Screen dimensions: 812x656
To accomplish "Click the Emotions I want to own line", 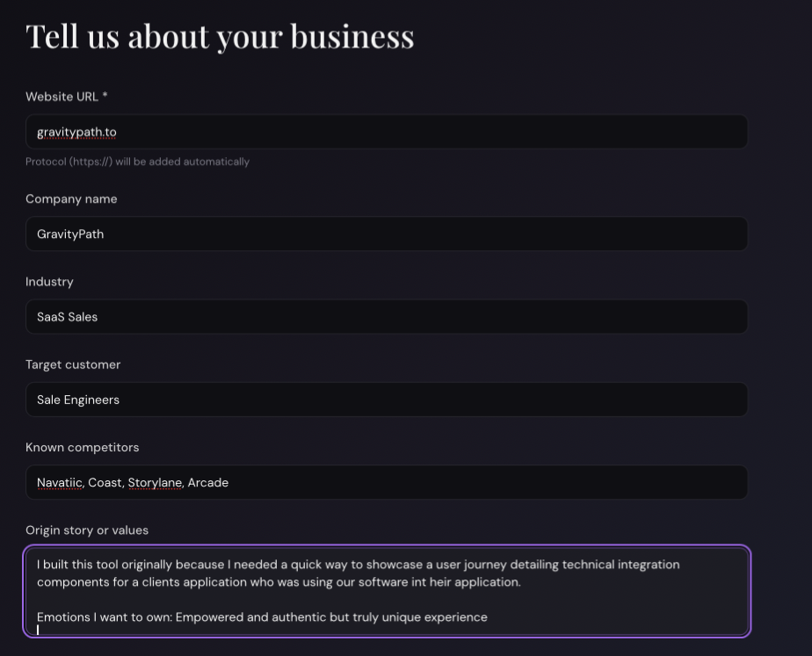I will tap(261, 616).
